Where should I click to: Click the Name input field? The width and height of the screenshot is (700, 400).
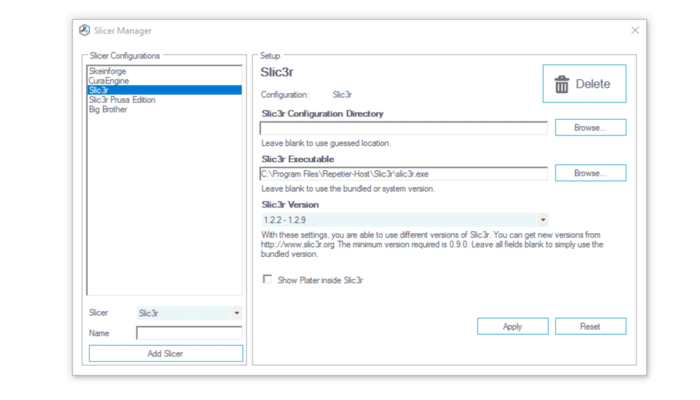click(x=189, y=333)
